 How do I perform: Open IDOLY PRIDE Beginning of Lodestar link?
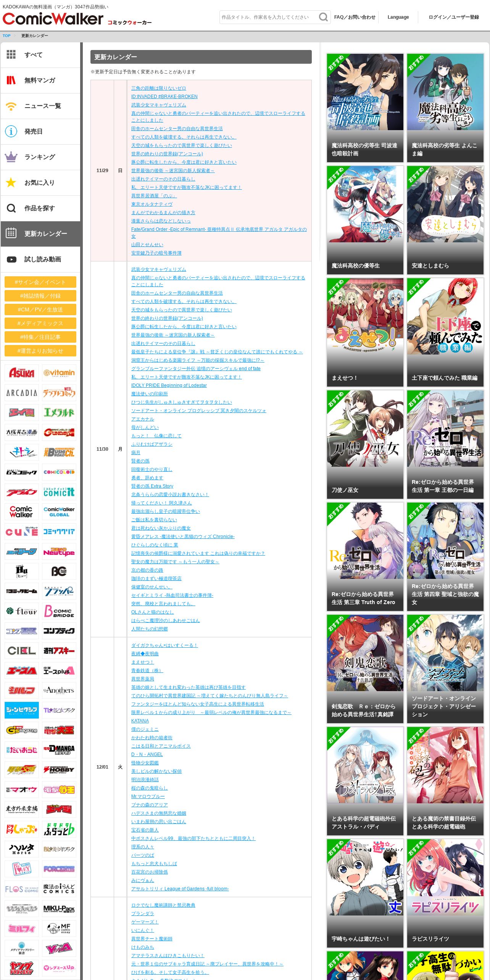pyautogui.click(x=169, y=385)
